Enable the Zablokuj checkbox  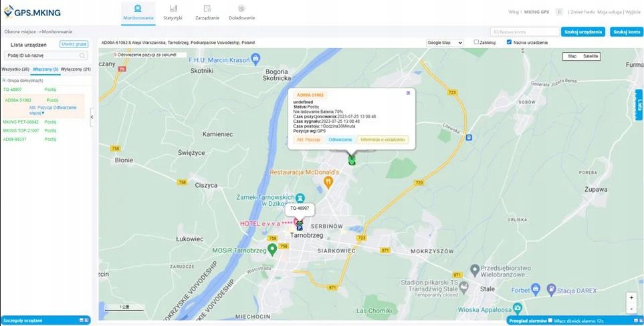tap(476, 42)
